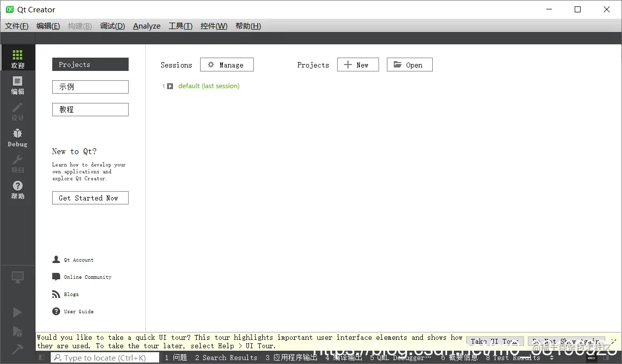622x364 pixels.
Task: Open the Online Community link
Action: coord(88,277)
